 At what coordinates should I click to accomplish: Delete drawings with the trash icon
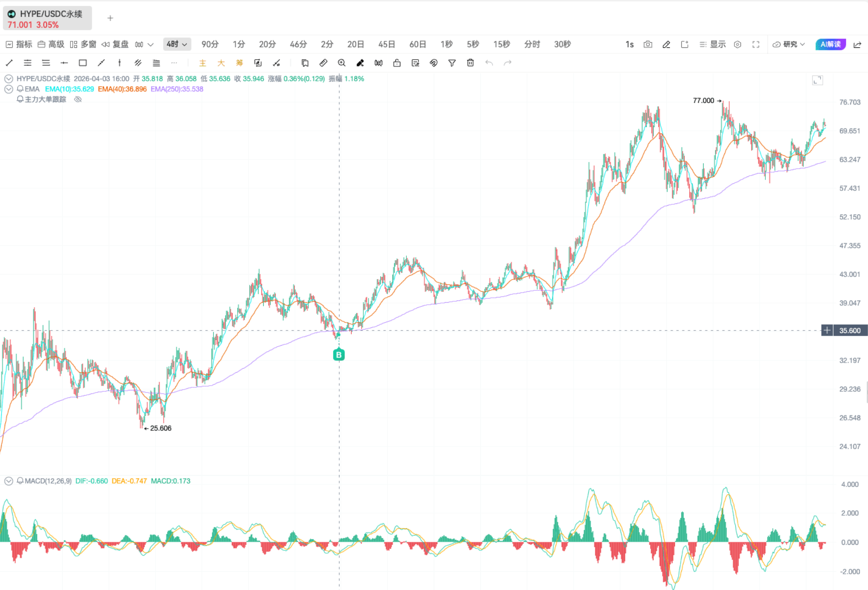pos(470,63)
